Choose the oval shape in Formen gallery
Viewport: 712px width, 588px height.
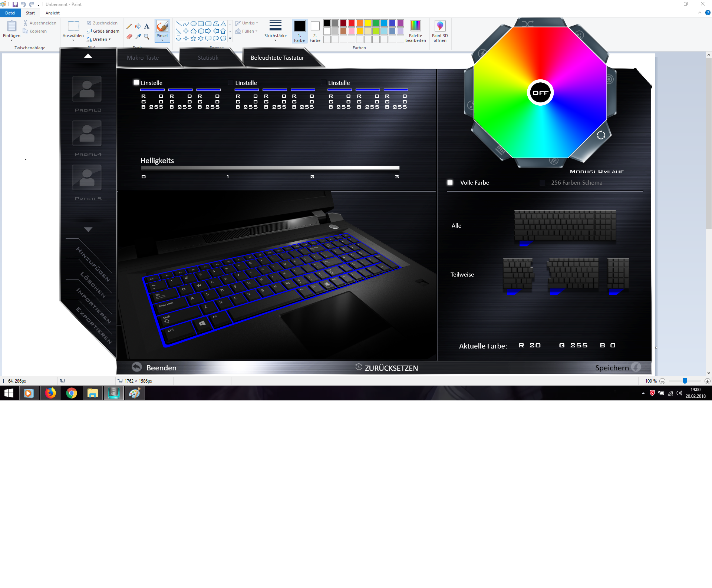pyautogui.click(x=193, y=24)
